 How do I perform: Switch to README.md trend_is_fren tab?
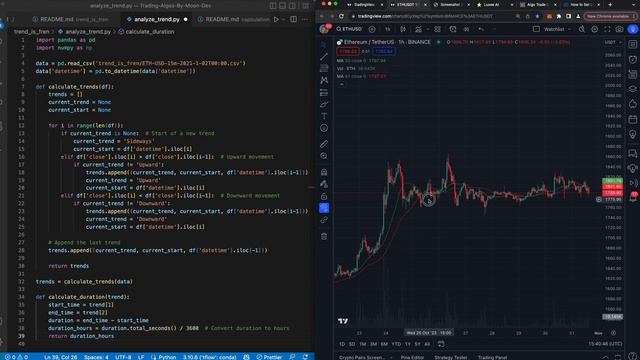74,19
